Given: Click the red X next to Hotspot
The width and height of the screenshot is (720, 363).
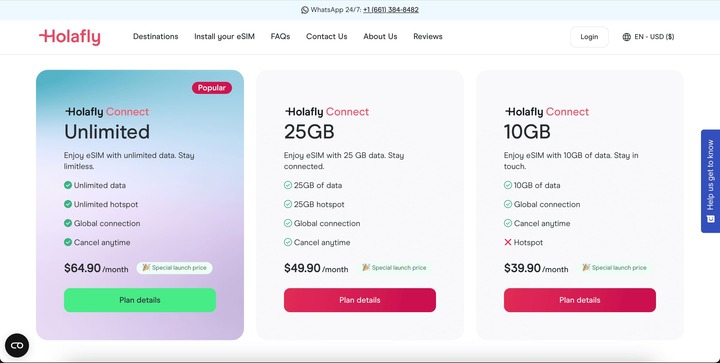Looking at the screenshot, I should pos(507,242).
